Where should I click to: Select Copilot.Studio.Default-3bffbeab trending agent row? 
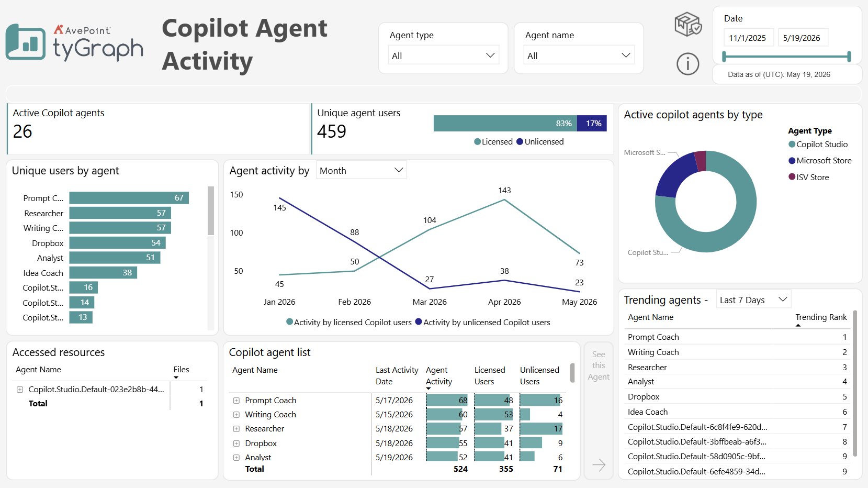pos(737,442)
